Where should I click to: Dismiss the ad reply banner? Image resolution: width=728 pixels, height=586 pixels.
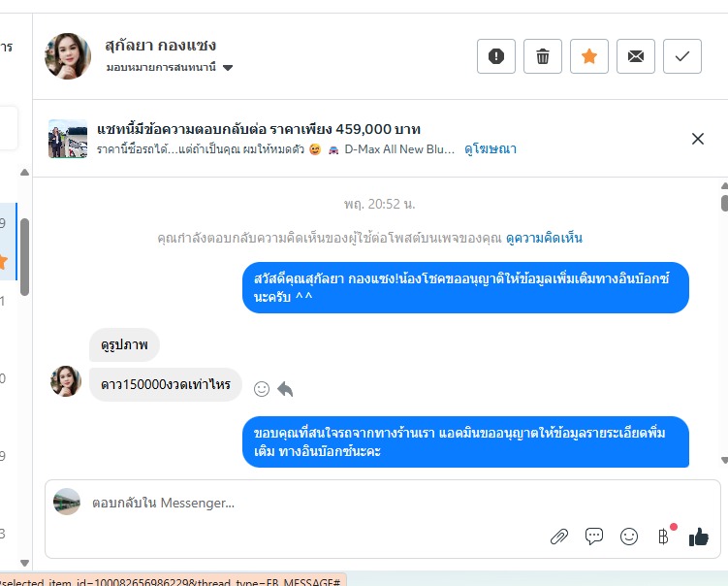pyautogui.click(x=697, y=139)
